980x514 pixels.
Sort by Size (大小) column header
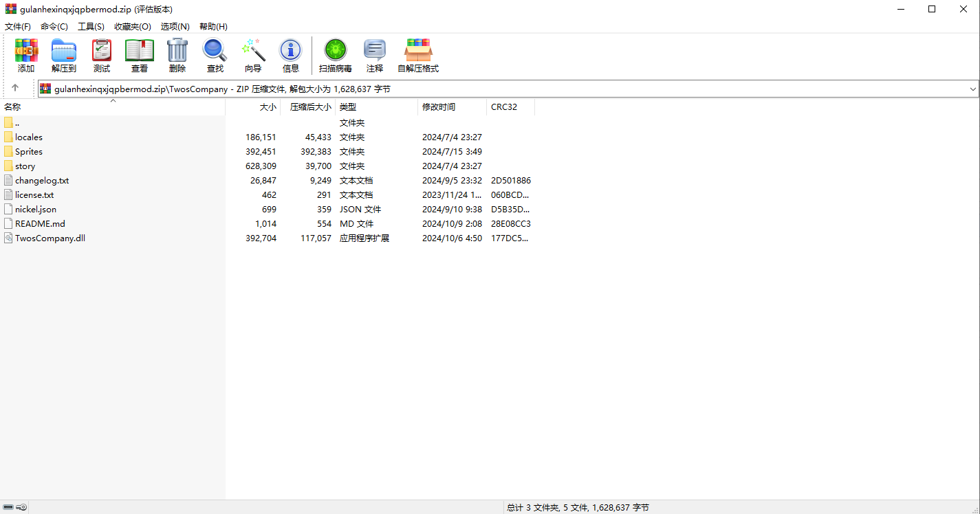(x=253, y=107)
